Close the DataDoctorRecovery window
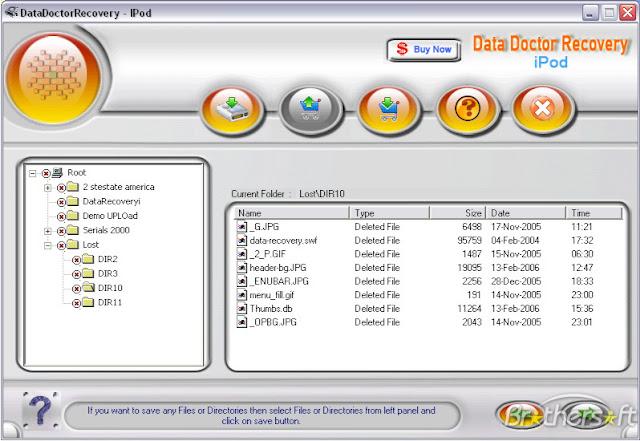Viewport: 640px width, 441px height. 627,13
